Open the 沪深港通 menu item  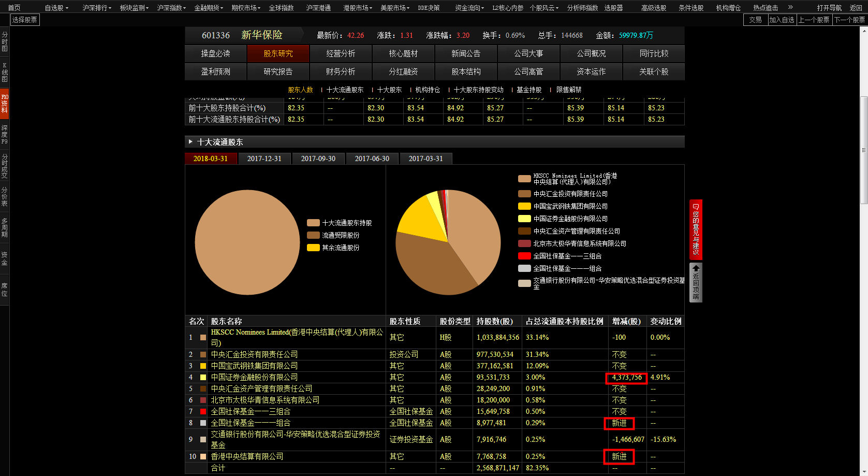318,8
